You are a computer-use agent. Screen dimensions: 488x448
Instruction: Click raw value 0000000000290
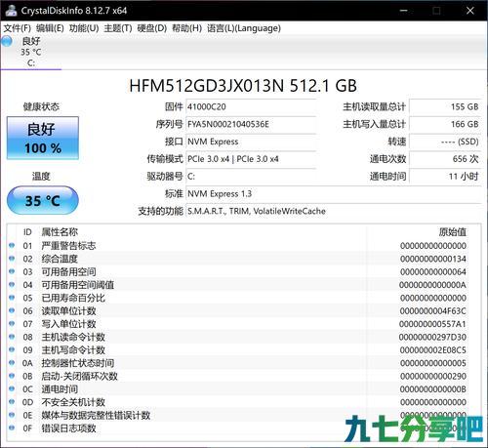click(433, 376)
